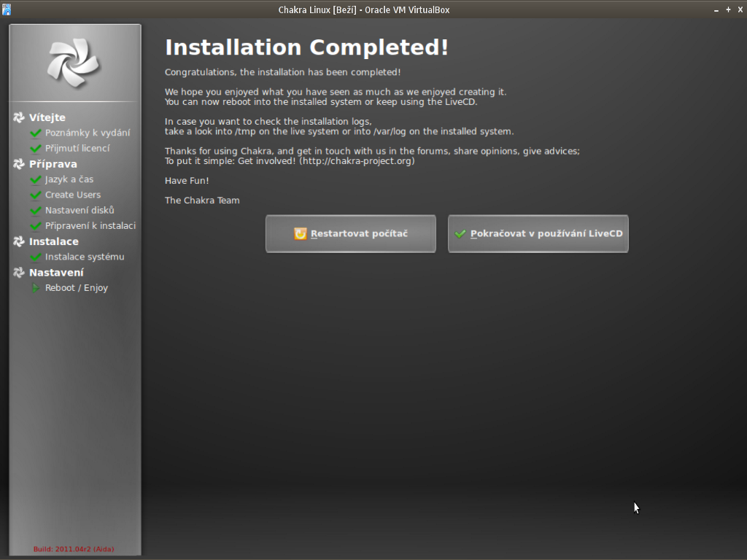Select the Přijmutí licencí step
This screenshot has width=747, height=560.
click(x=77, y=148)
